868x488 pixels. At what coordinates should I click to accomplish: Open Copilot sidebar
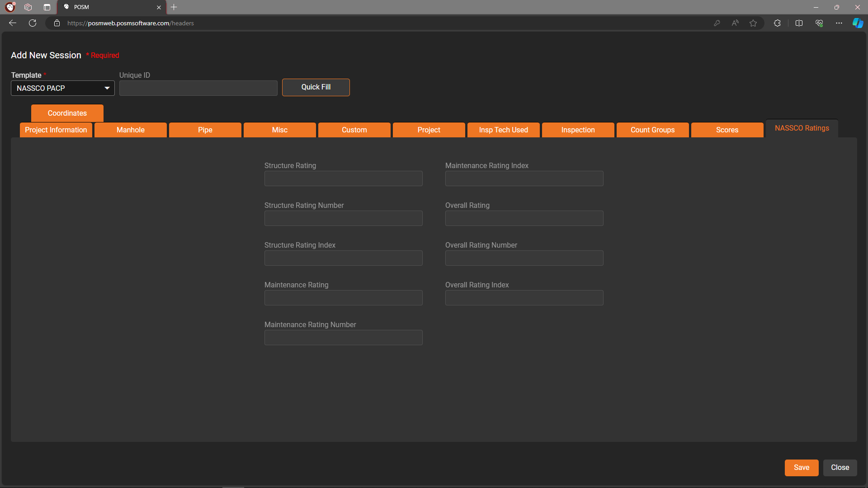(x=858, y=23)
